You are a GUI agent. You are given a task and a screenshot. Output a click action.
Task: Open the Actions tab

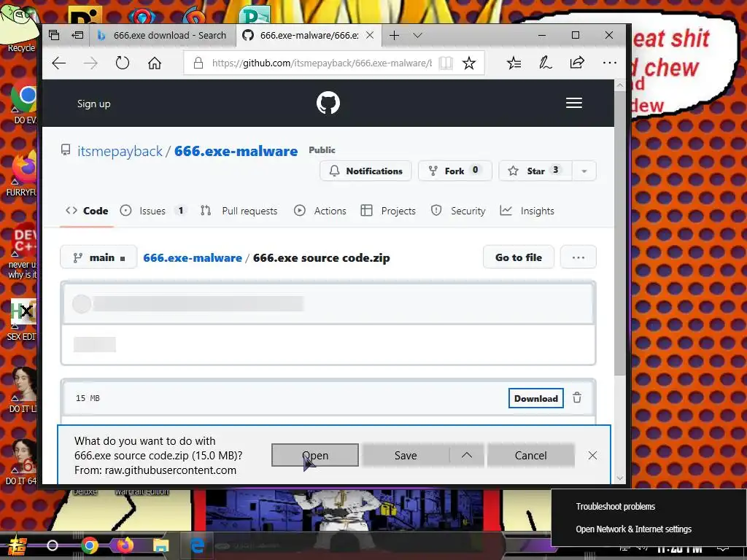tap(320, 211)
